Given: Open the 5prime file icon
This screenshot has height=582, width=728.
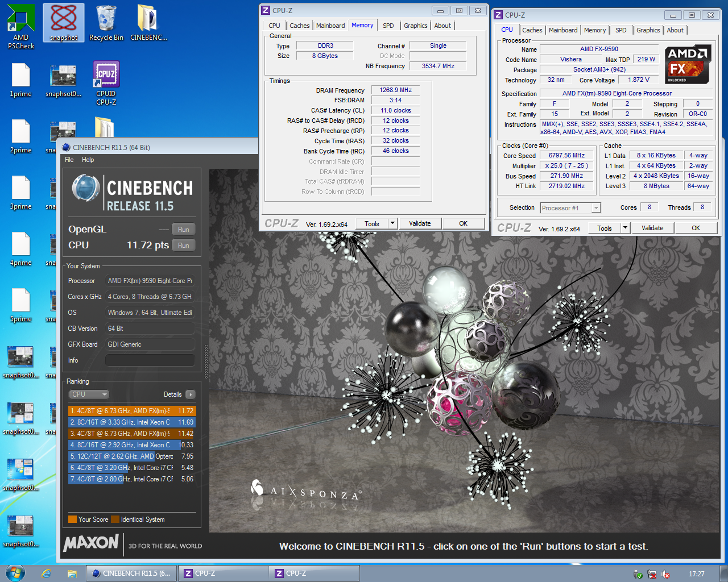Looking at the screenshot, I should pyautogui.click(x=21, y=305).
